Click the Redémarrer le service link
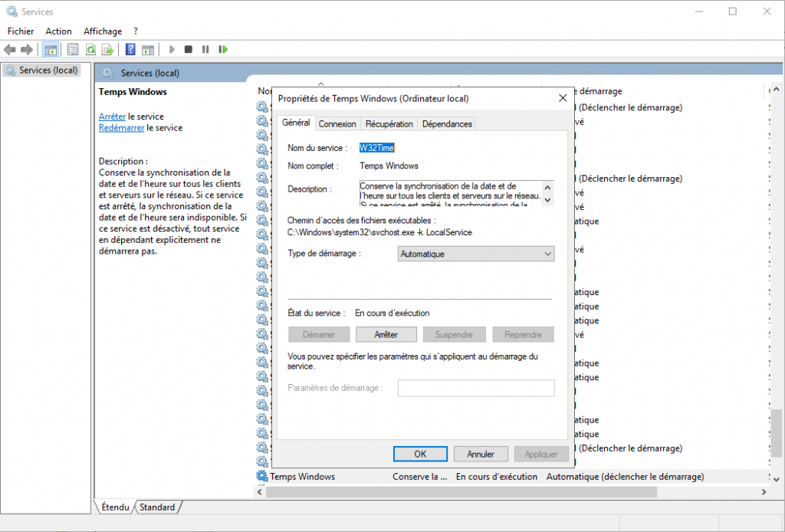The height and width of the screenshot is (532, 785). click(121, 128)
